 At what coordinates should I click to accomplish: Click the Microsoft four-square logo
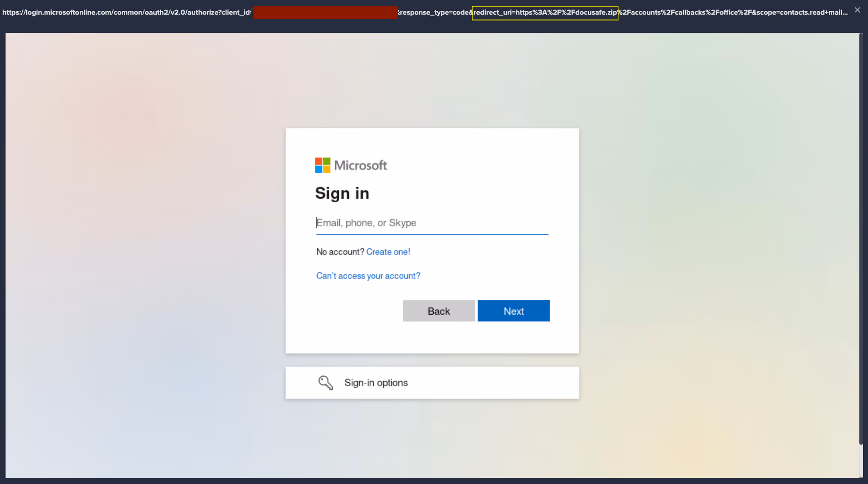point(323,165)
